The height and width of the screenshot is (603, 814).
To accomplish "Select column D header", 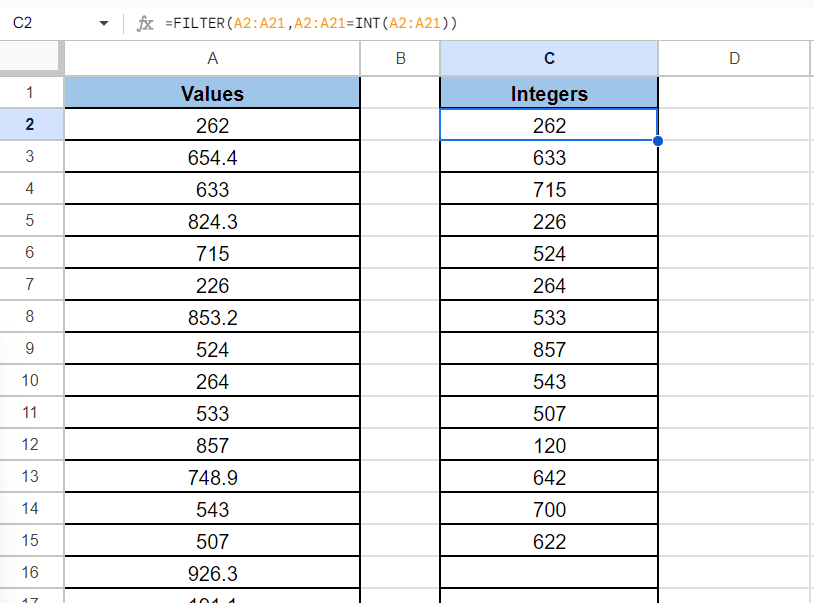I will (735, 59).
